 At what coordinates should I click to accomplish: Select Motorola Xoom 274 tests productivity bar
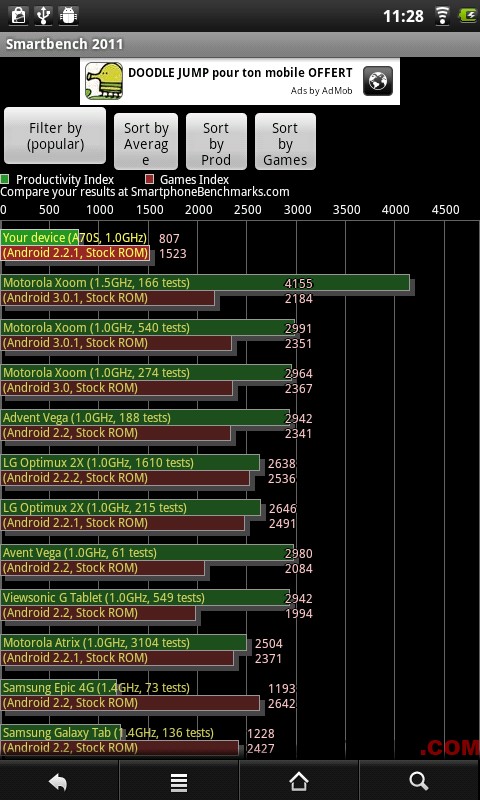(x=146, y=372)
